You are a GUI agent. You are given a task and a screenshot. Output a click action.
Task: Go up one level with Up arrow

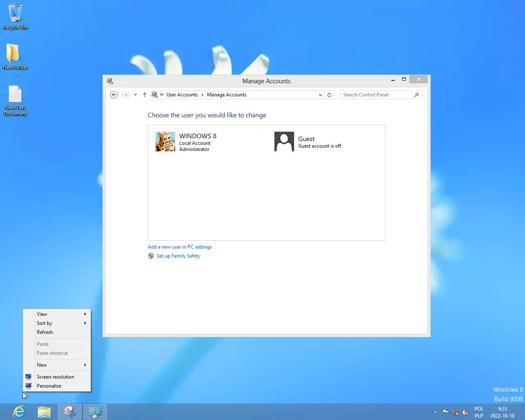click(x=145, y=95)
